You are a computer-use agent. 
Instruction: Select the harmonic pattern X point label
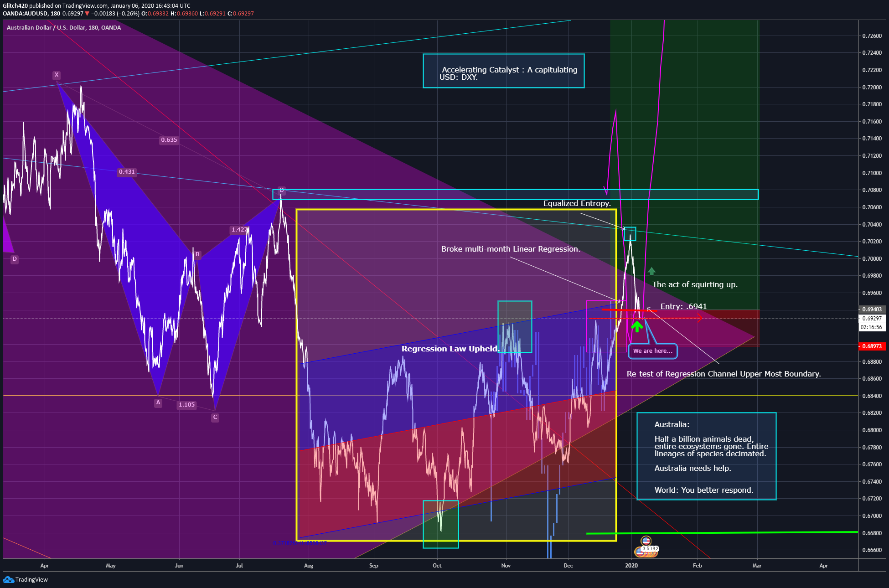pos(57,75)
